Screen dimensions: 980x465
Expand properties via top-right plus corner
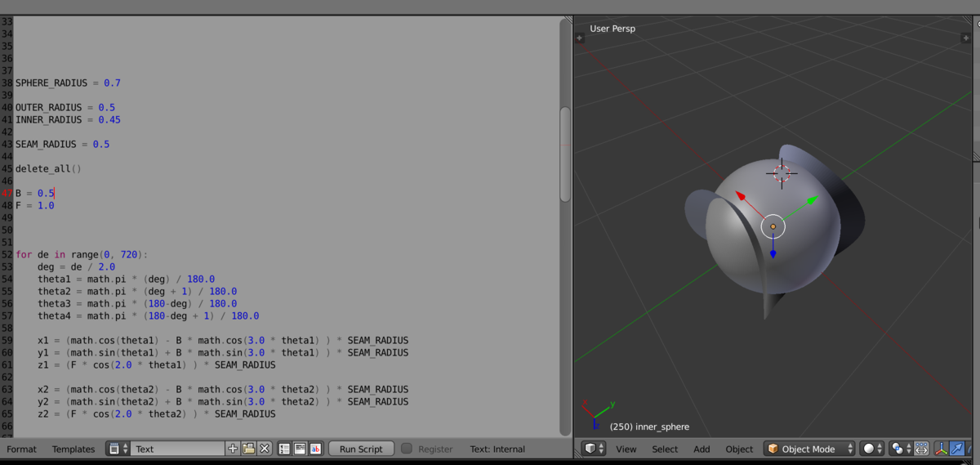[x=967, y=38]
